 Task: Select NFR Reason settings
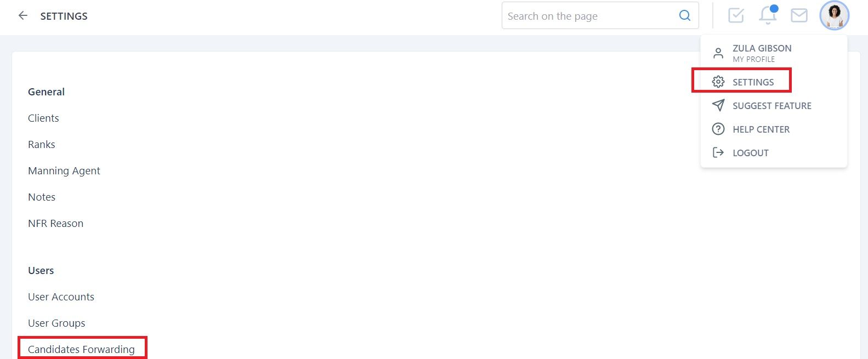(x=56, y=223)
